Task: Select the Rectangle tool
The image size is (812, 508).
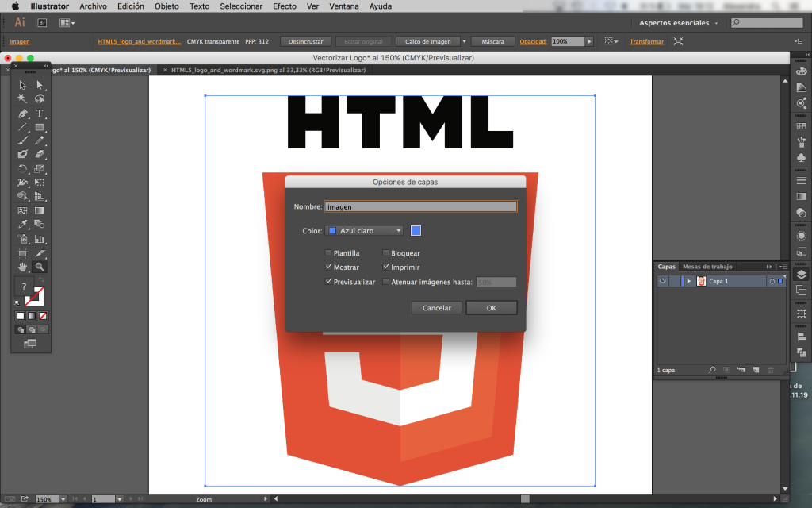Action: tap(40, 127)
